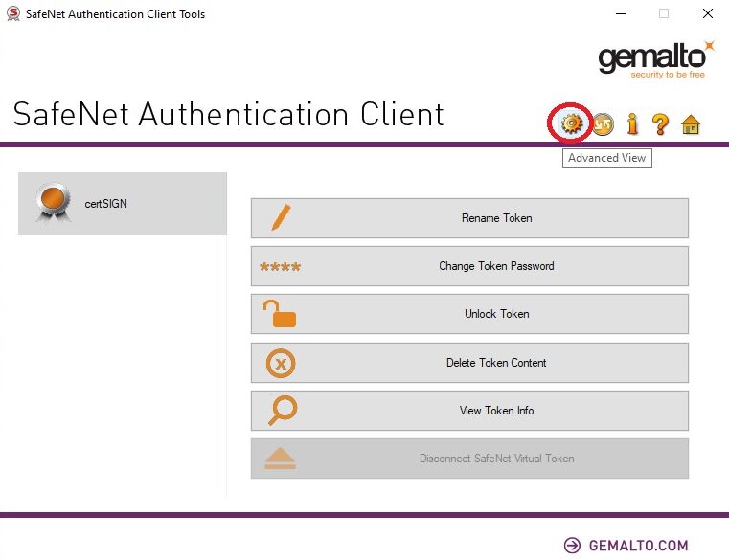The width and height of the screenshot is (729, 560).
Task: Close the SafeNet Authentication Client window
Action: click(707, 14)
